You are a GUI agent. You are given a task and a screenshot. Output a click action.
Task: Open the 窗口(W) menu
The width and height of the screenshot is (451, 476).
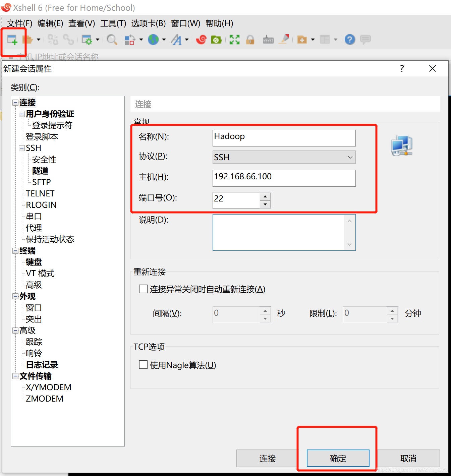(185, 23)
